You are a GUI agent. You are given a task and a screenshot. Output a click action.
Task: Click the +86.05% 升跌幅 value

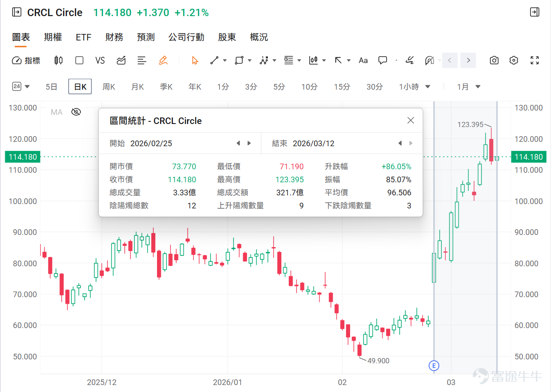pyautogui.click(x=396, y=167)
